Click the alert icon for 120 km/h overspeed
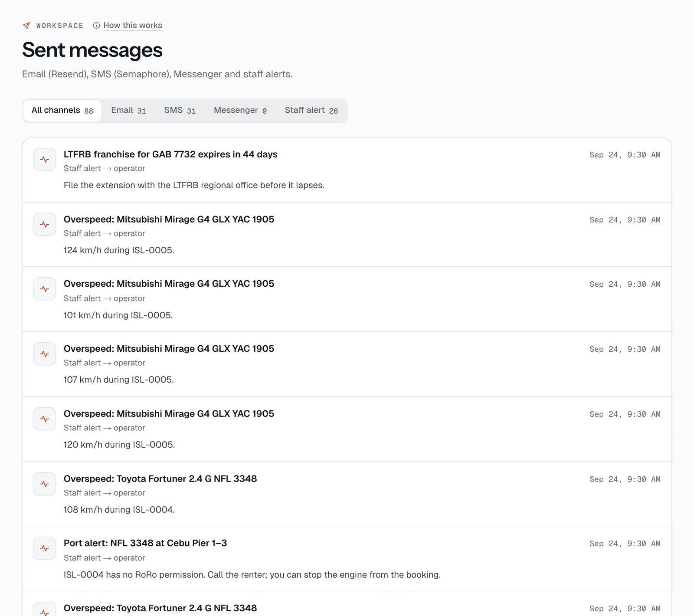Screen dimensions: 694x616 [x=45, y=419]
